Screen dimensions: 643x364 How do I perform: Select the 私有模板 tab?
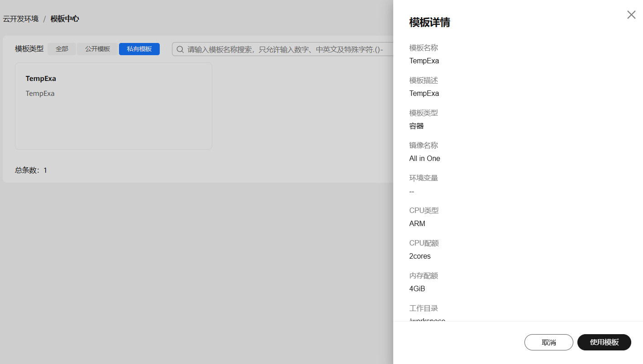coord(139,49)
